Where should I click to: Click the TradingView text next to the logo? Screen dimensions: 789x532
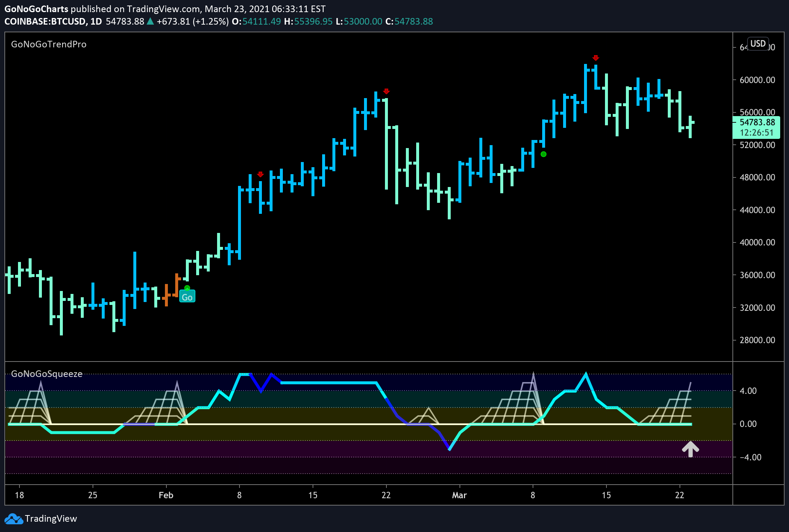(x=51, y=519)
